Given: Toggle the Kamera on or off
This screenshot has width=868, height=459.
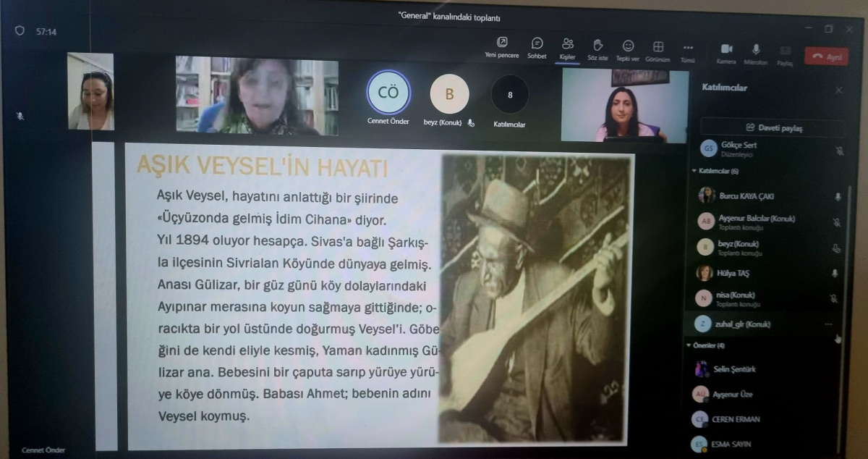Looking at the screenshot, I should tap(726, 53).
